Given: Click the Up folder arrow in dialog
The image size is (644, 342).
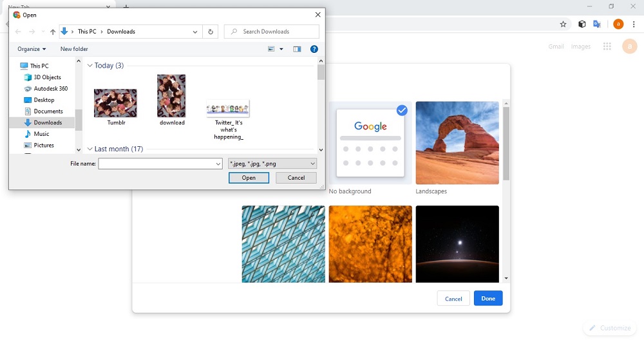Looking at the screenshot, I should tap(53, 32).
